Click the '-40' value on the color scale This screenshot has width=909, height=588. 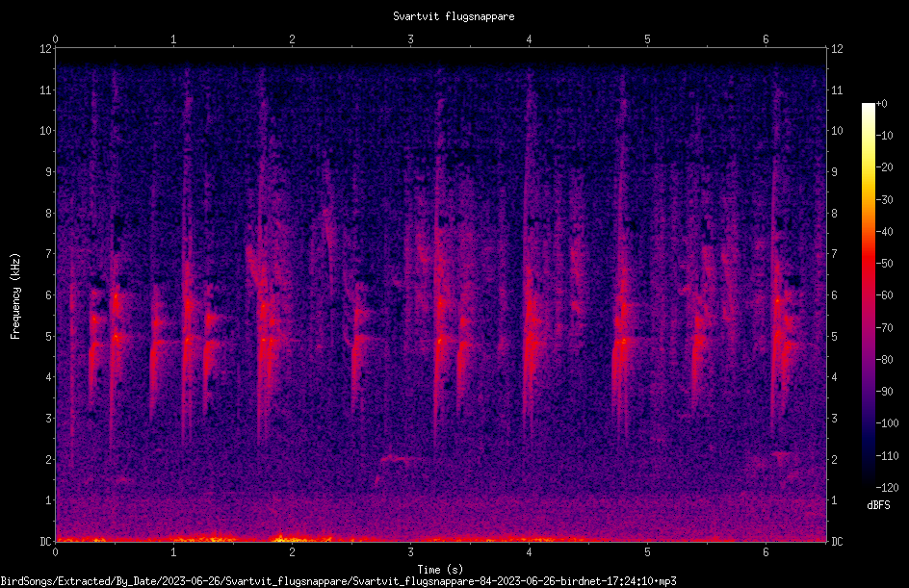[x=884, y=232]
